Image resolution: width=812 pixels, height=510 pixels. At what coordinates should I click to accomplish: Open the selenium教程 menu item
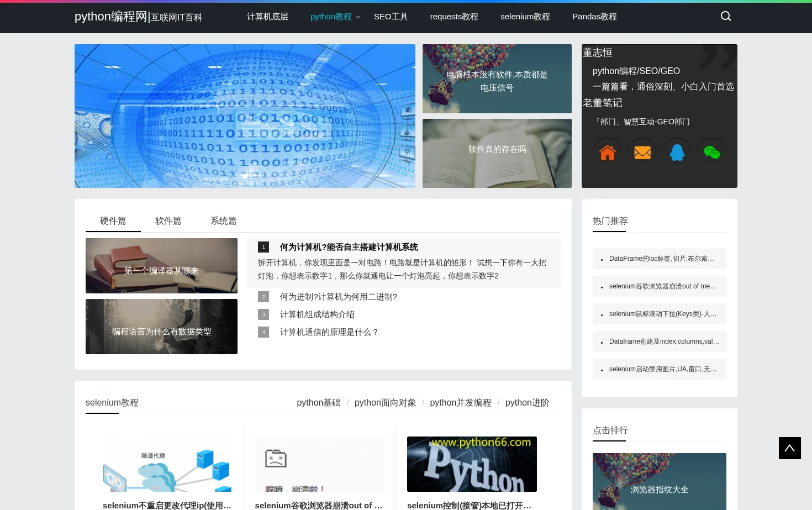(x=525, y=17)
